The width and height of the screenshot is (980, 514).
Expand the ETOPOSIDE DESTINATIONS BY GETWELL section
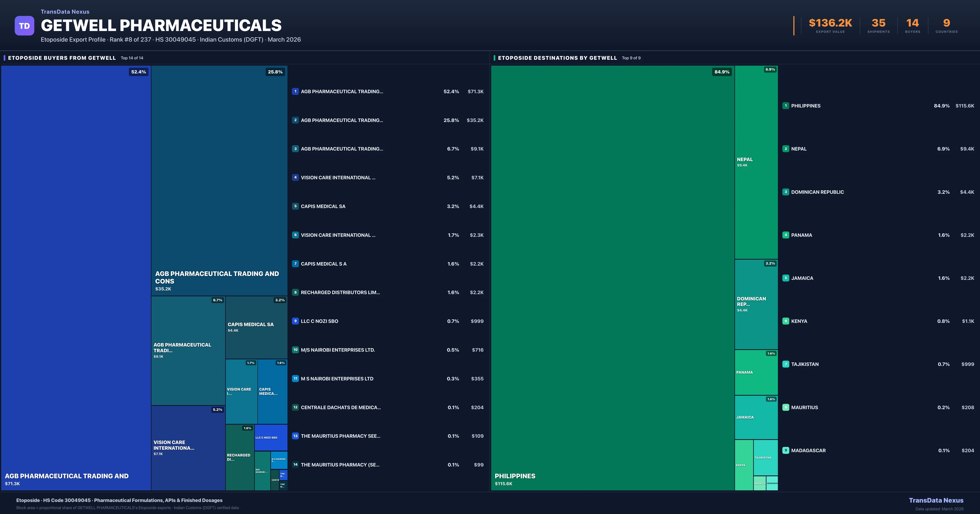[x=558, y=58]
